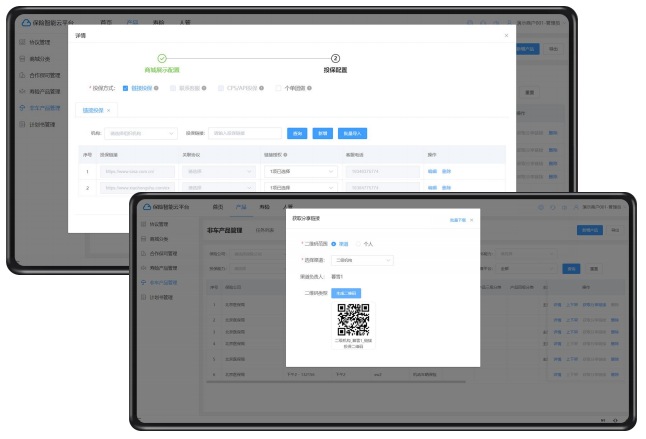Screen dimensions: 646x439
Task: Select the 渠道 radio button
Action: (x=334, y=244)
